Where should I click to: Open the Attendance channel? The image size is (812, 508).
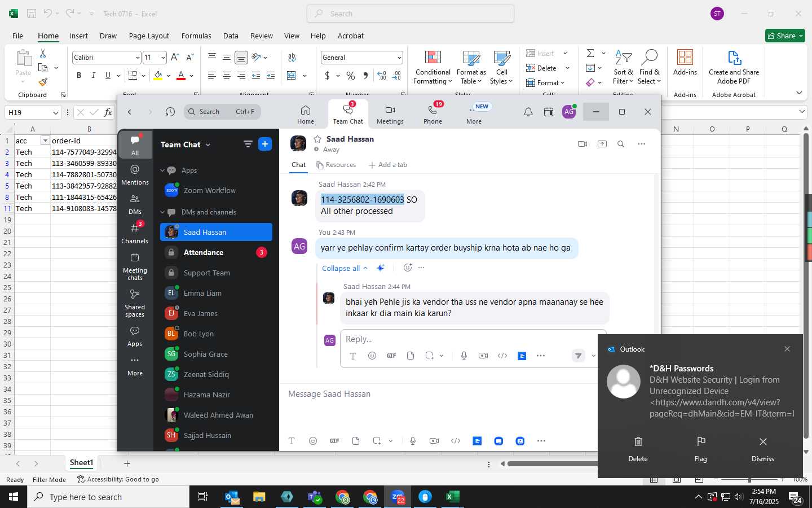(x=216, y=252)
